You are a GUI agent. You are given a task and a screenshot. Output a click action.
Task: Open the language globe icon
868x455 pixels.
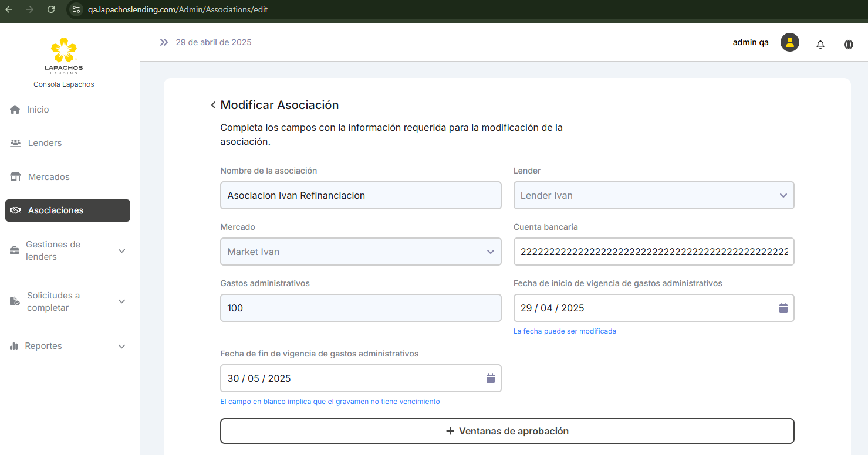(849, 44)
